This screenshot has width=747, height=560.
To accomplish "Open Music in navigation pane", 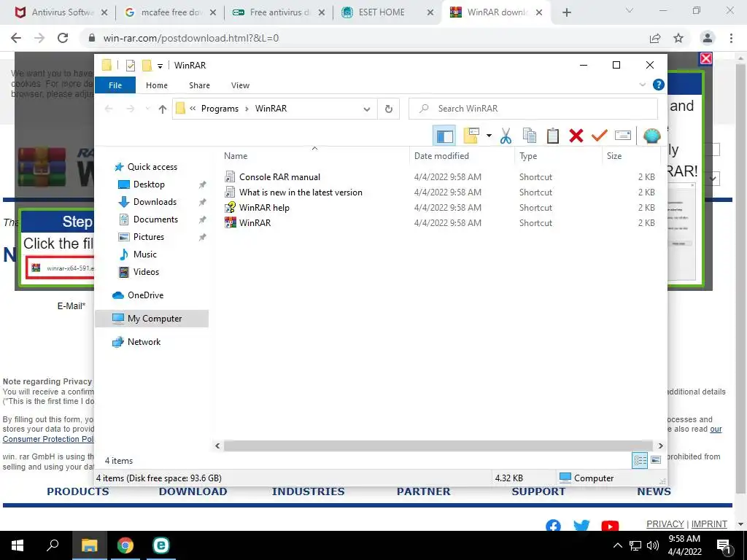I will 145,254.
